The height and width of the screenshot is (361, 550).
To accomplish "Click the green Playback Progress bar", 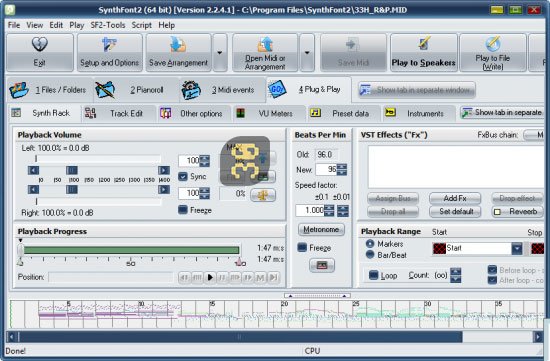I will (x=132, y=250).
